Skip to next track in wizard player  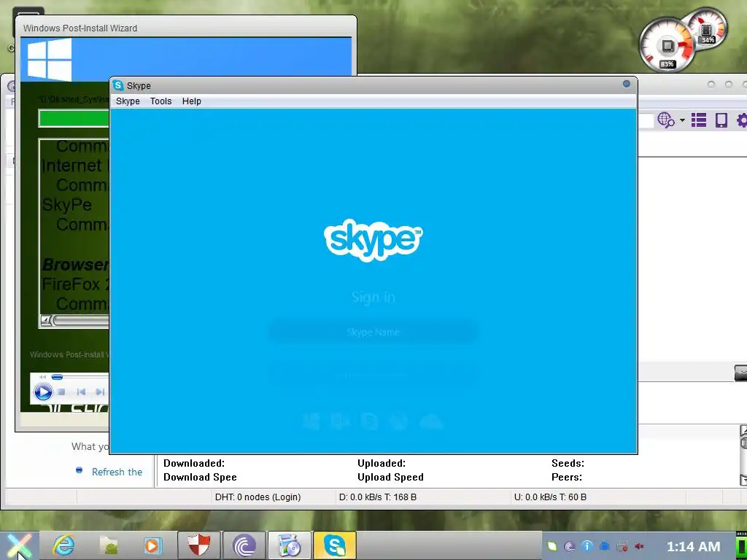click(x=100, y=392)
